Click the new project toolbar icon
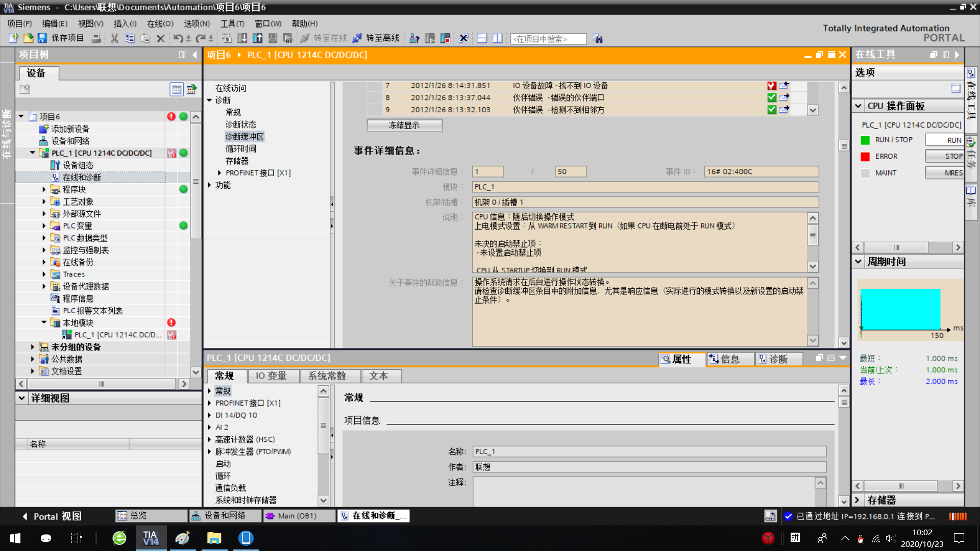Screen dimensions: 980x551 pyautogui.click(x=14, y=38)
